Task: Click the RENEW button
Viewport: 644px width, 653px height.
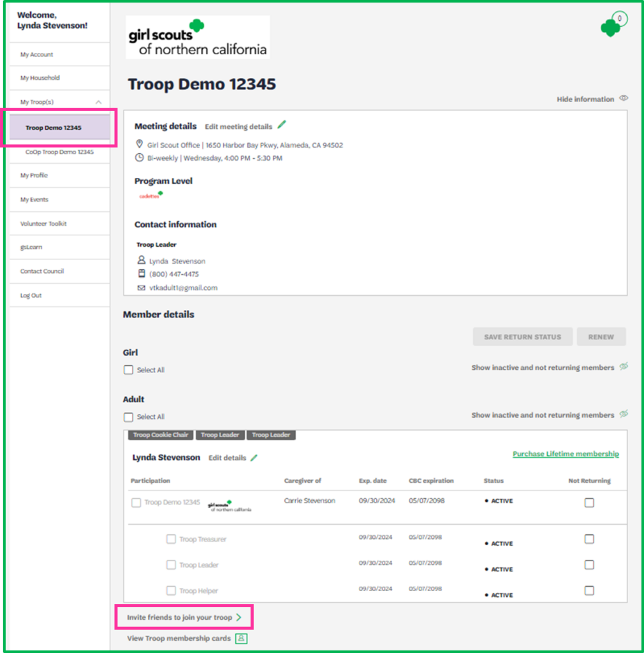Action: [601, 337]
